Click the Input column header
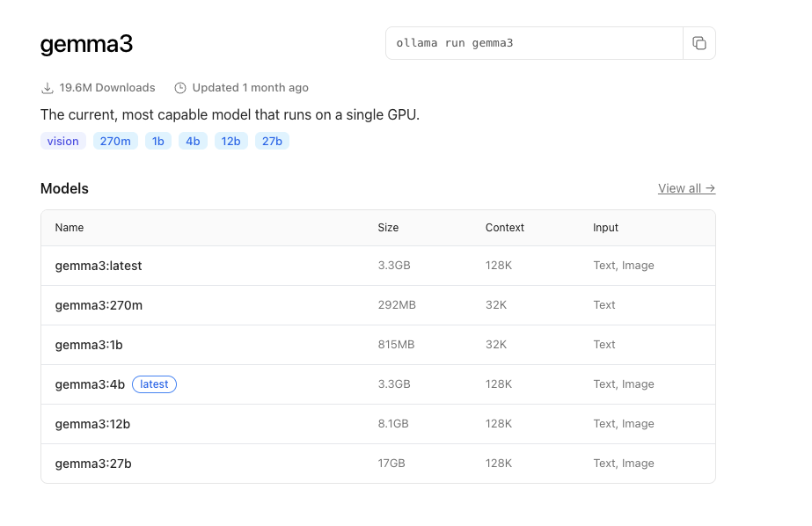The height and width of the screenshot is (526, 812). click(606, 228)
